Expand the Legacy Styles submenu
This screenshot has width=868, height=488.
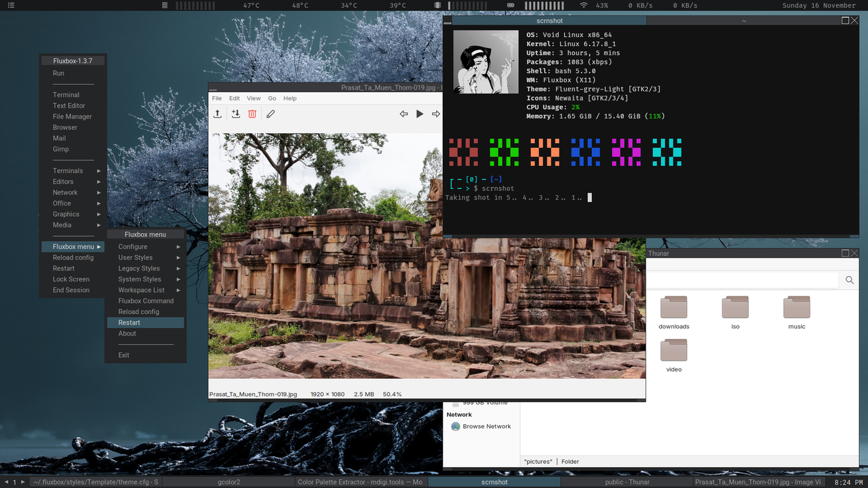[x=146, y=268]
